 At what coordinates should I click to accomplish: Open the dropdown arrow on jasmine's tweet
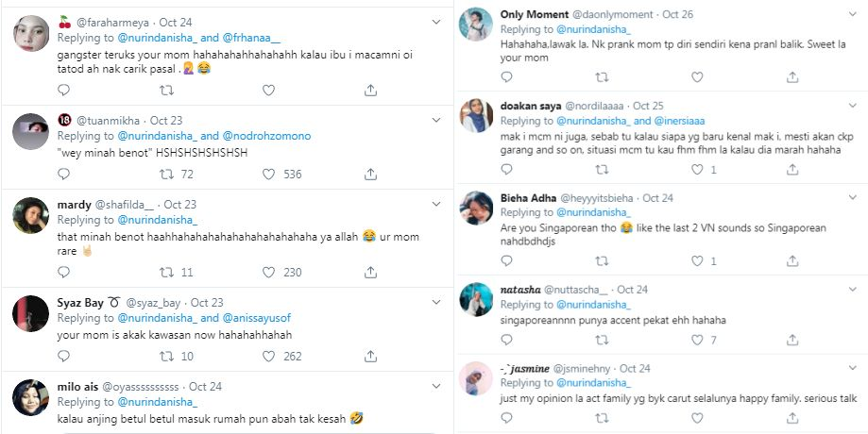point(853,368)
